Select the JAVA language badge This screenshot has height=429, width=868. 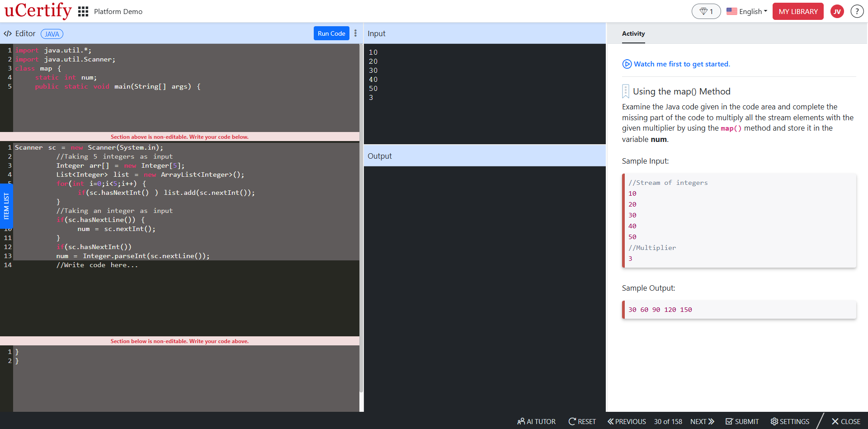52,34
